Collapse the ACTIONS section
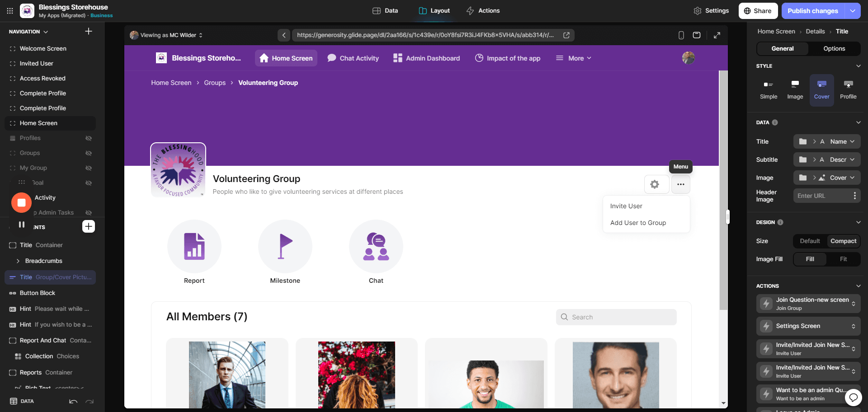Image resolution: width=868 pixels, height=412 pixels. click(858, 286)
